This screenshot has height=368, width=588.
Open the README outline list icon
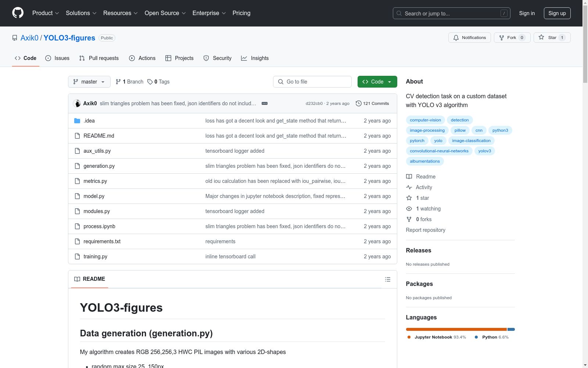[387, 279]
